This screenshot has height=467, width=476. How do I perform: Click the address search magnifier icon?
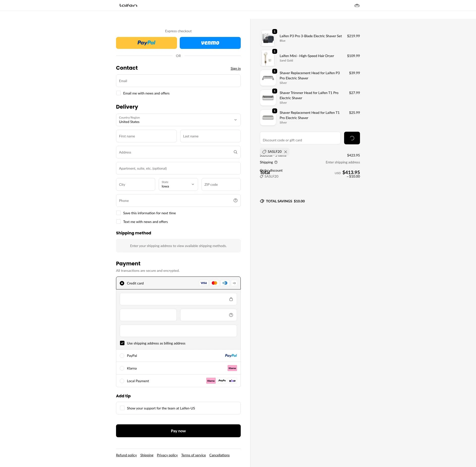pos(235,152)
